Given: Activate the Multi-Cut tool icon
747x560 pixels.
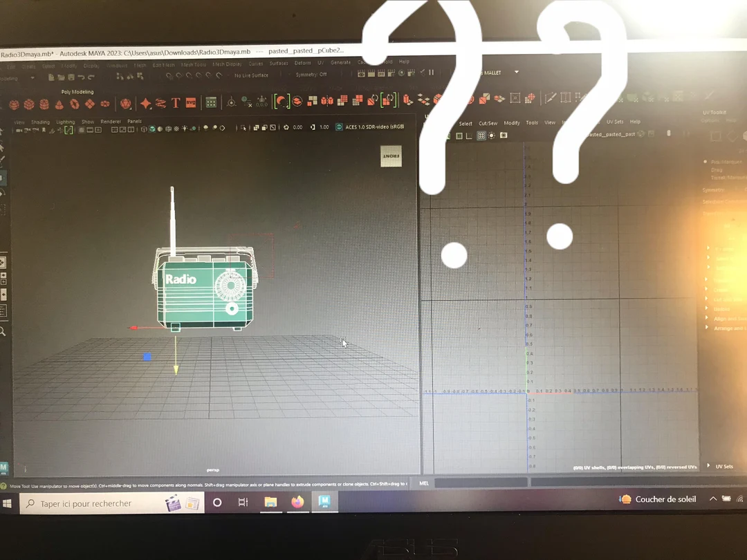Looking at the screenshot, I should 550,97.
